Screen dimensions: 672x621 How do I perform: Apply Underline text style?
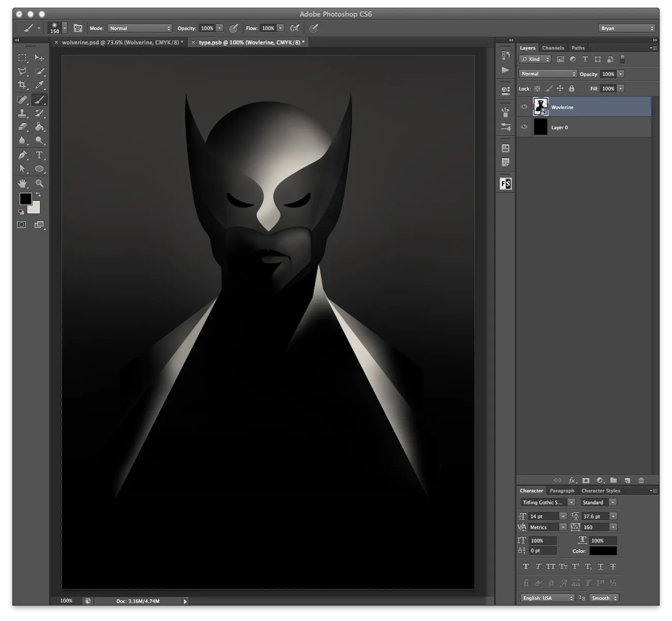601,566
